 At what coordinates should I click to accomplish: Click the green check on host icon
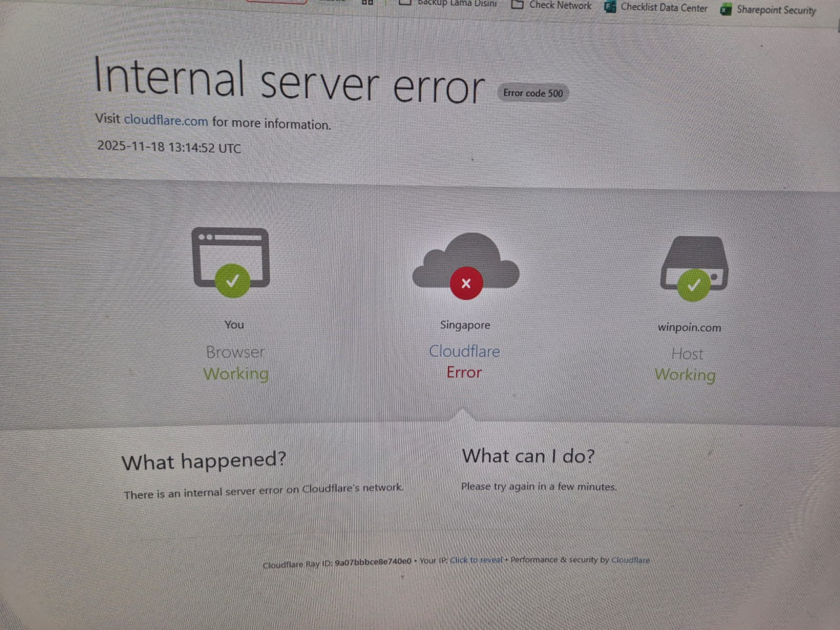coord(694,285)
